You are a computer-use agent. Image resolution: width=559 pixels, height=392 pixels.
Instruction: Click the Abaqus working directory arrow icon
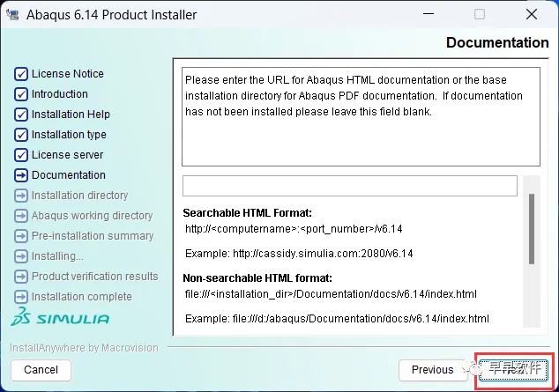click(21, 216)
